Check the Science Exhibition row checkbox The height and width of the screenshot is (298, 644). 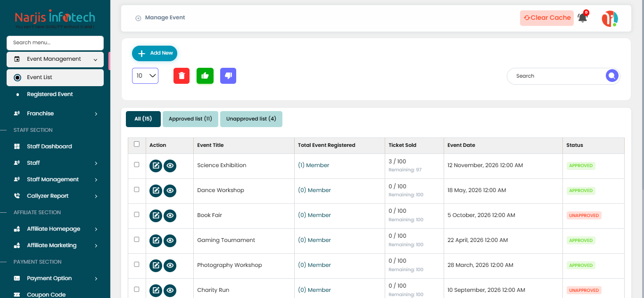click(x=137, y=165)
